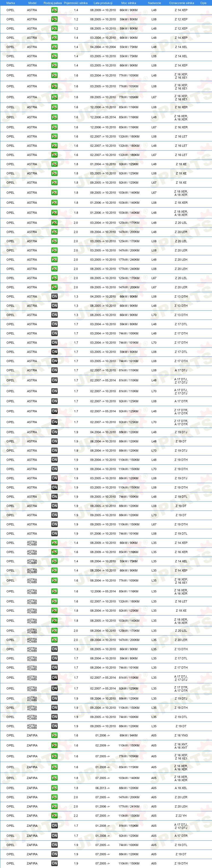Click ON diesel icon in row dated 06.2004 -> 10.2010
This screenshot has height=868, width=212.
click(54, 441)
